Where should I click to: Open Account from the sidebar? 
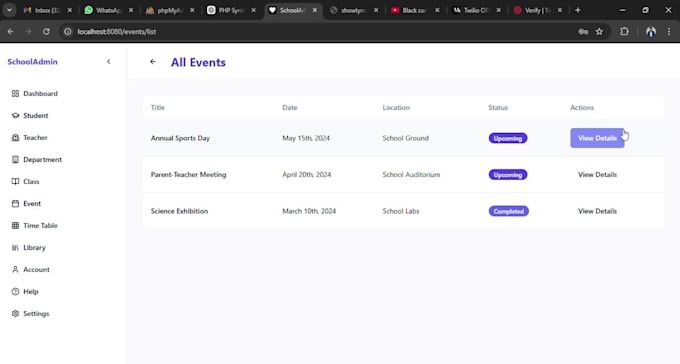pyautogui.click(x=31, y=269)
